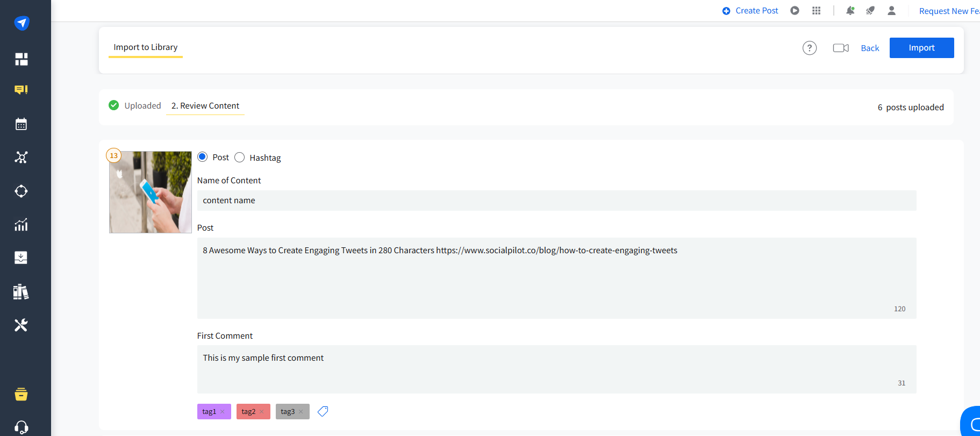Click the video tutorial camera icon
The width and height of the screenshot is (980, 436).
pyautogui.click(x=840, y=48)
